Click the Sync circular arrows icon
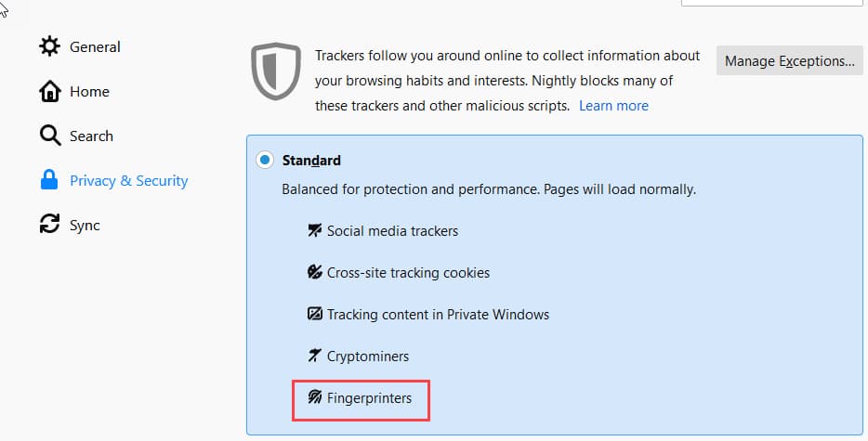 [x=49, y=225]
